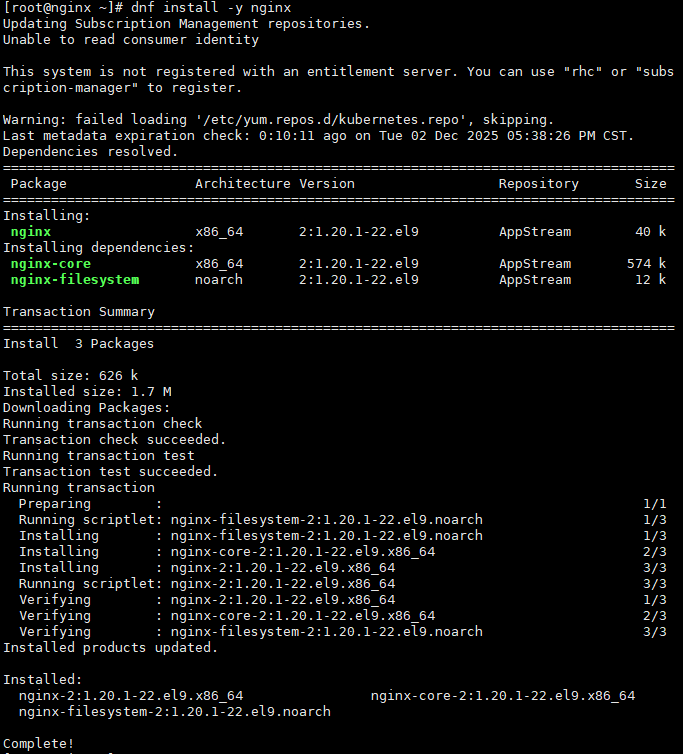Click 'Total size: 626 k' line

[x=70, y=376]
